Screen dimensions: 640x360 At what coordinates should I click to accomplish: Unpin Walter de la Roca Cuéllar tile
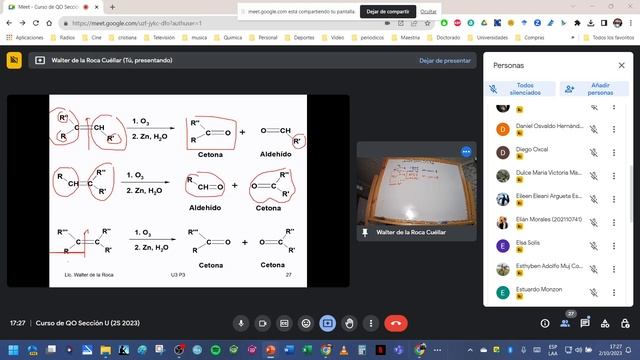[365, 232]
